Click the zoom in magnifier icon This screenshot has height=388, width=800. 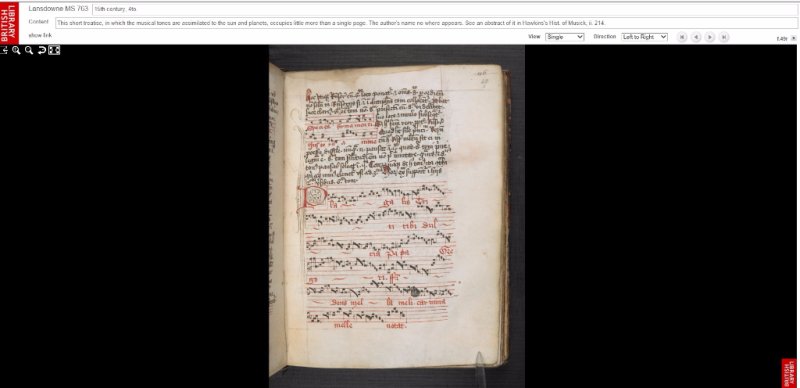pyautogui.click(x=16, y=50)
